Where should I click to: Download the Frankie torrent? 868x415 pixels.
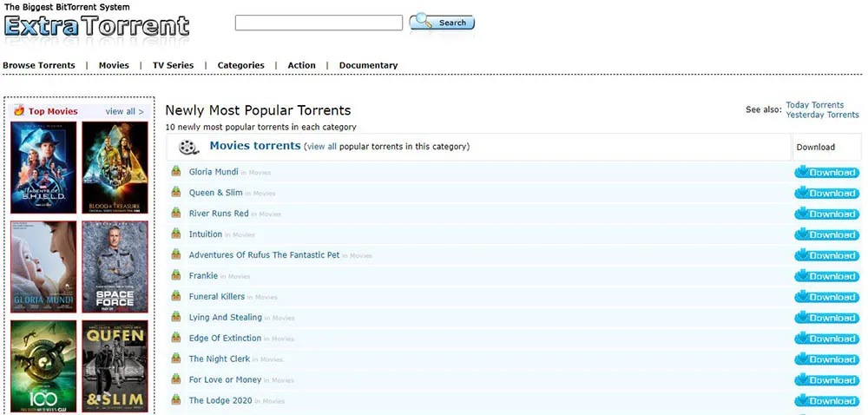click(826, 276)
